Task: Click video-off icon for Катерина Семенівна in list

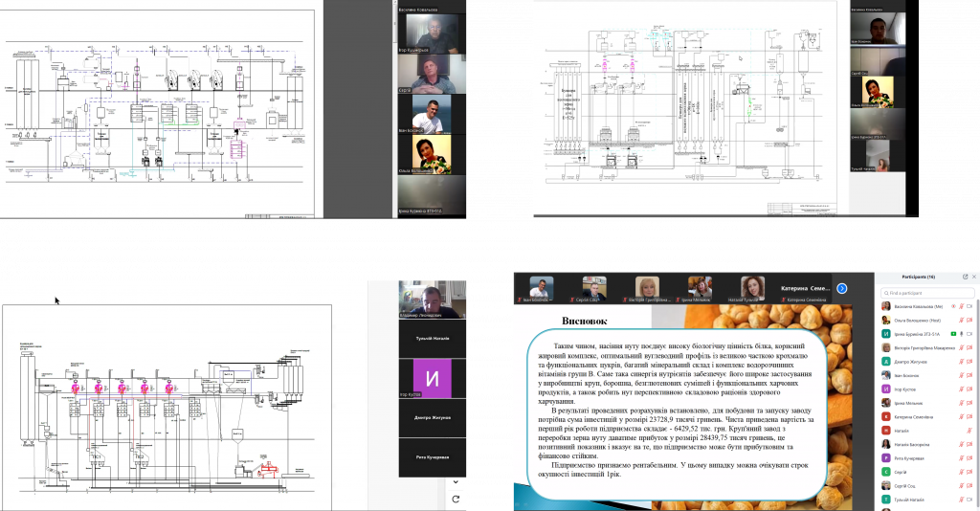Action: coord(969,416)
